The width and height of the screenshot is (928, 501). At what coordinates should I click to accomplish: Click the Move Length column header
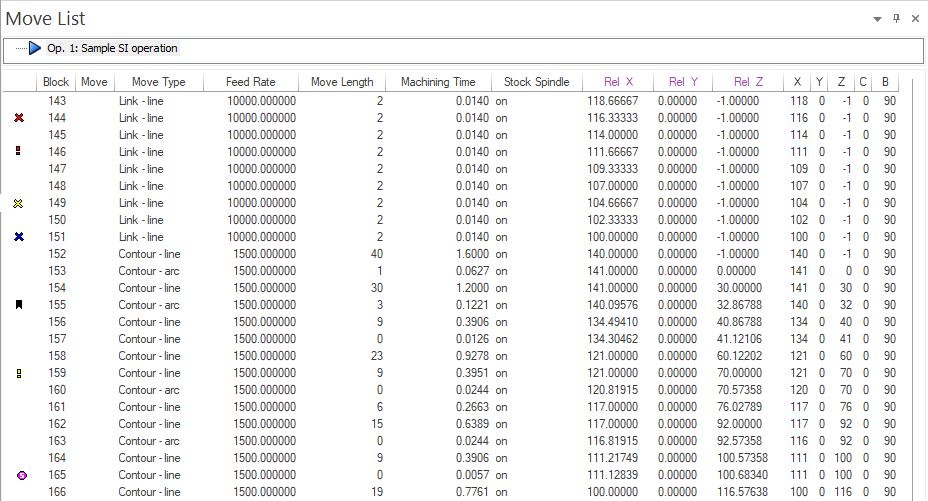342,82
